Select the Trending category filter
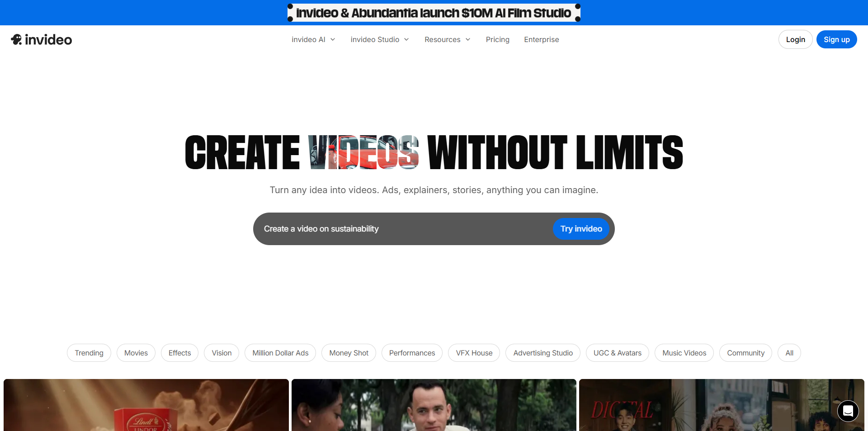The image size is (868, 431). coord(89,353)
